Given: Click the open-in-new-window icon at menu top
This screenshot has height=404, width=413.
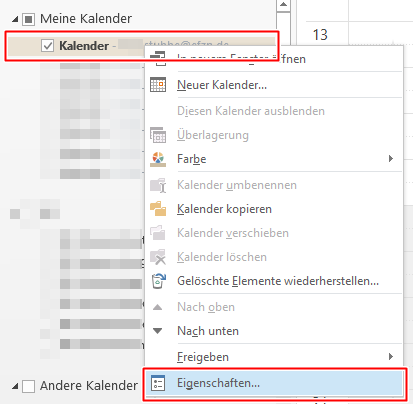Looking at the screenshot, I should pyautogui.click(x=158, y=58).
